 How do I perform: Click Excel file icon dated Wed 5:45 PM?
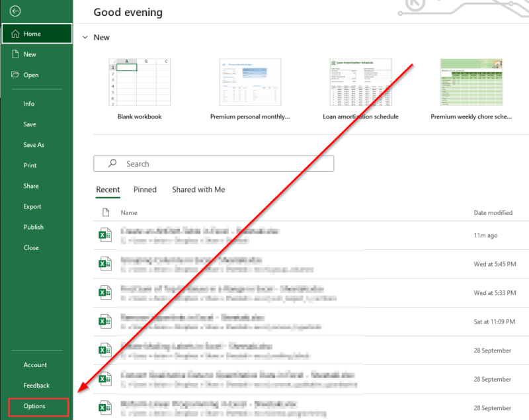[x=104, y=264]
